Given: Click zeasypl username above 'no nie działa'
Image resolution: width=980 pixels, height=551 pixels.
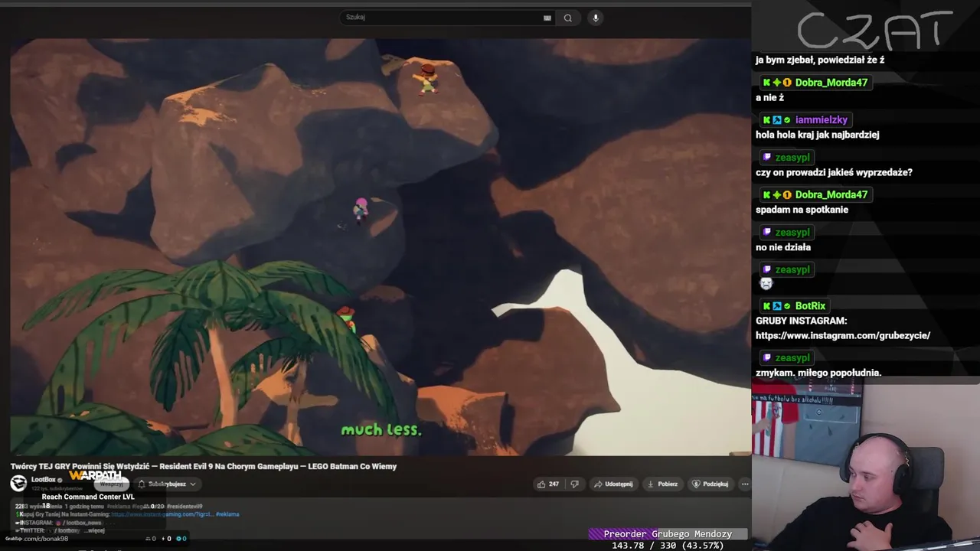Looking at the screenshot, I should pos(792,233).
